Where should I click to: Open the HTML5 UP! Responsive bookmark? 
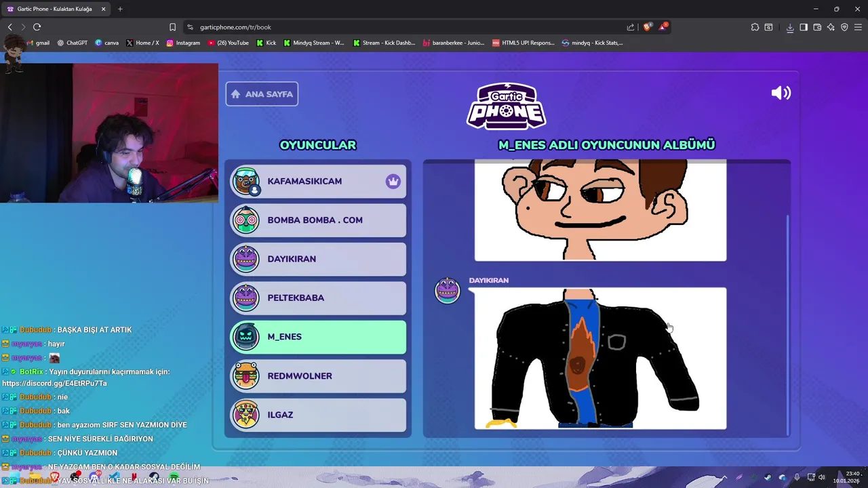point(524,43)
